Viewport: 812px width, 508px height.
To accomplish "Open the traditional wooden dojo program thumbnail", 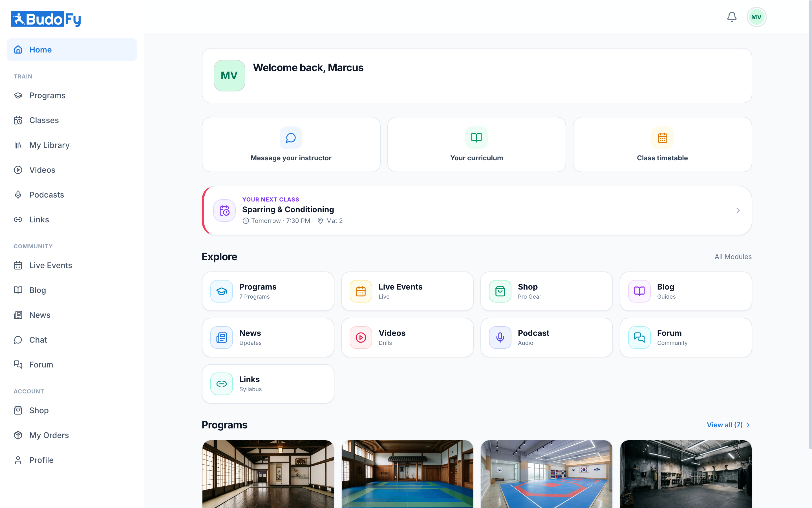I will click(268, 474).
